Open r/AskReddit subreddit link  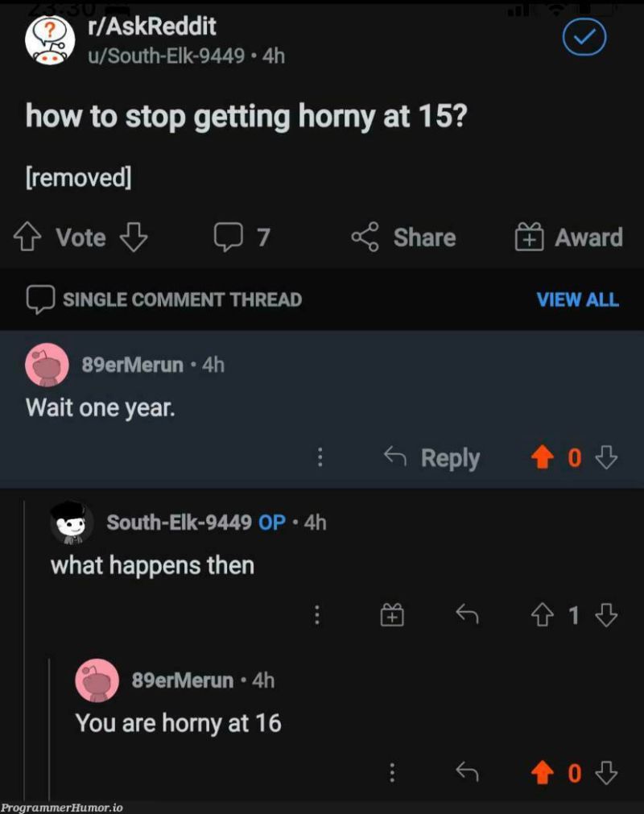click(152, 27)
